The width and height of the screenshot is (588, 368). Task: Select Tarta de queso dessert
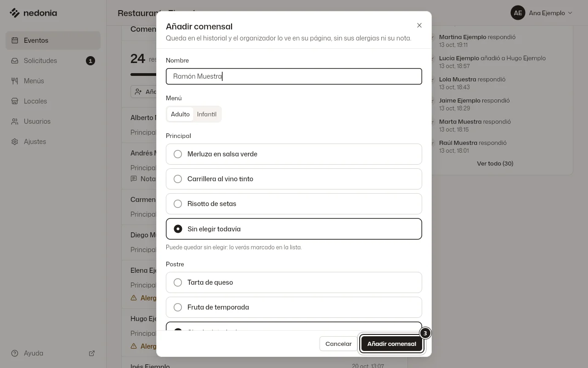click(x=294, y=282)
